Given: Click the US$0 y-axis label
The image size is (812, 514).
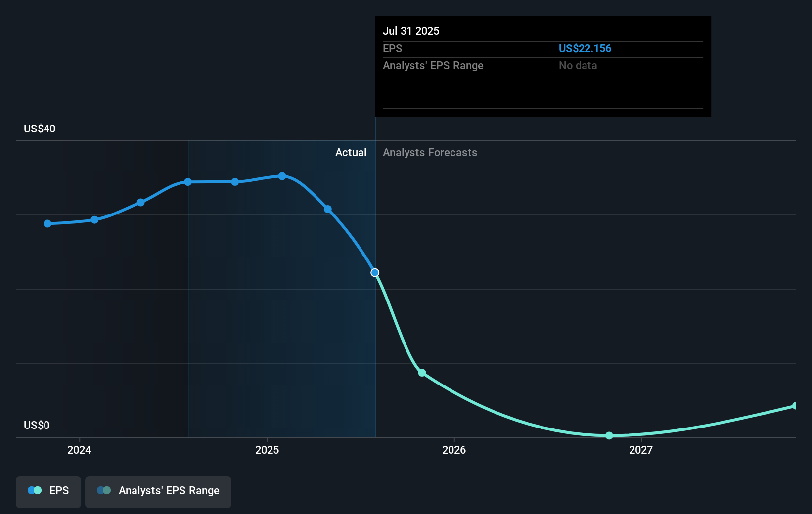Looking at the screenshot, I should (x=37, y=425).
